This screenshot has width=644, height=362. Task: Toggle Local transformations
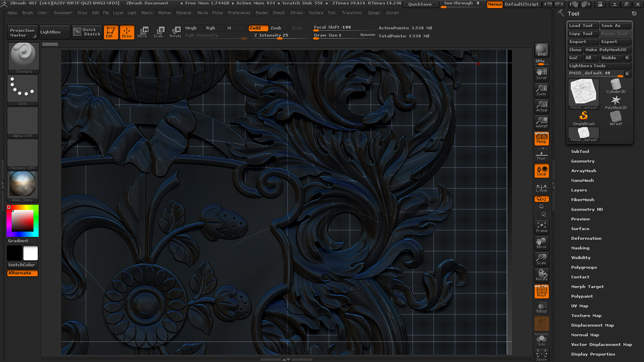pos(542,171)
